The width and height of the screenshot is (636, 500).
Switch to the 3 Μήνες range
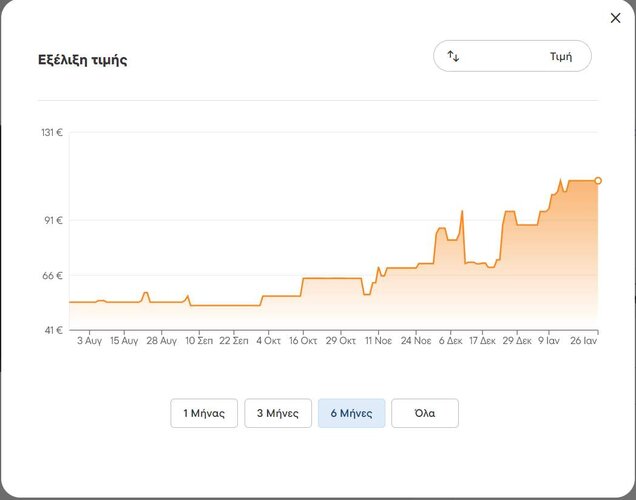(278, 413)
